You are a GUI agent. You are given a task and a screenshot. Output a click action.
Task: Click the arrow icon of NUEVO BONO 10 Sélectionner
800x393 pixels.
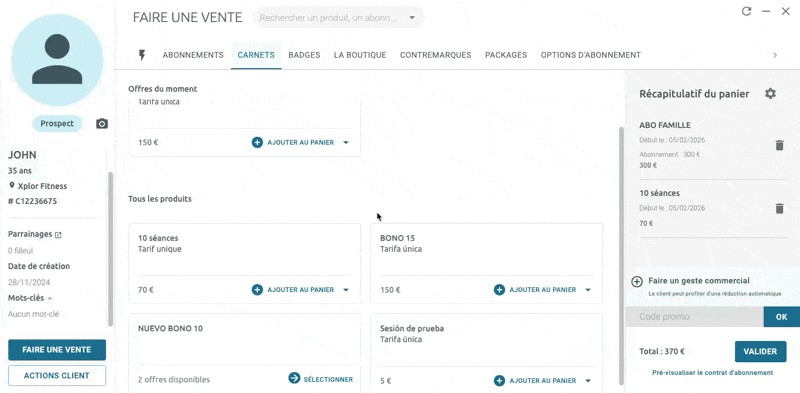pos(294,378)
